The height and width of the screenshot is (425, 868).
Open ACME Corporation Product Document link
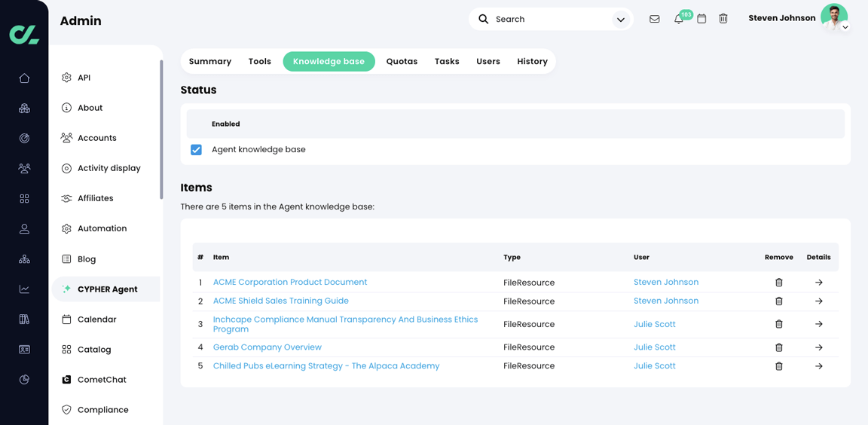coord(290,283)
